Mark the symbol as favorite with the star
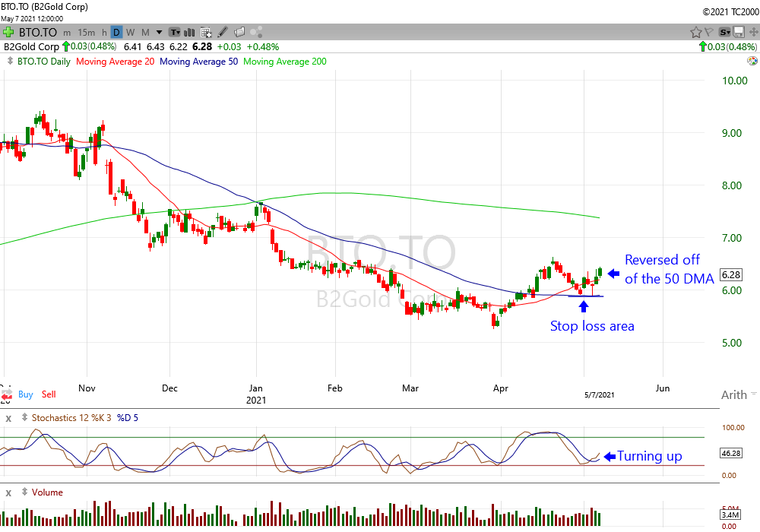The image size is (760, 532). tap(696, 33)
